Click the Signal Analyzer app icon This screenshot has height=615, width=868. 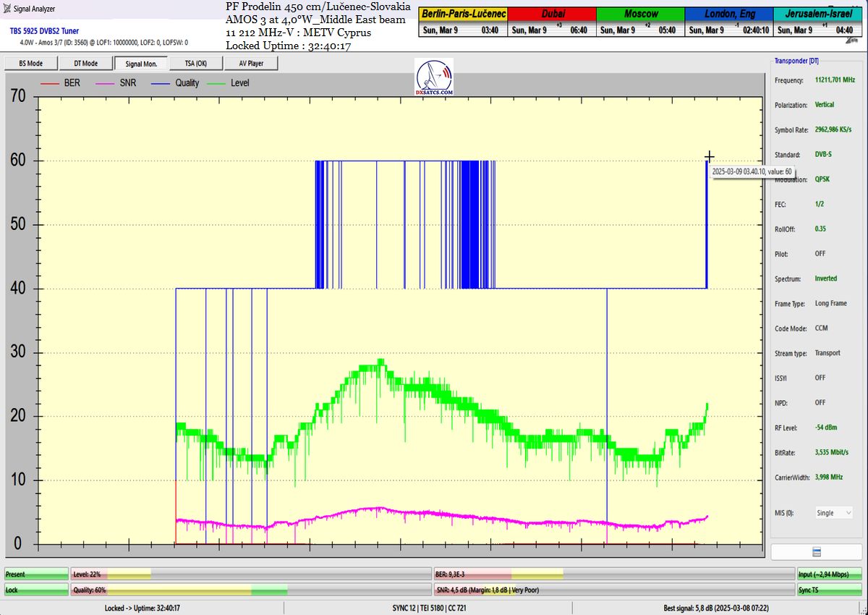[7, 9]
